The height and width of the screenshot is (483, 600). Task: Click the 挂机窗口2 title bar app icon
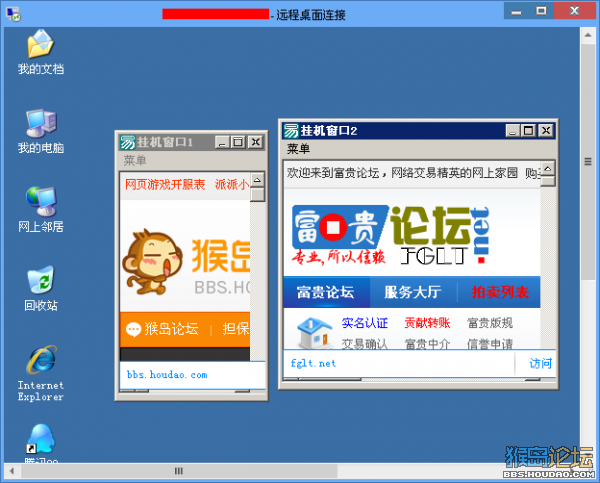[291, 131]
